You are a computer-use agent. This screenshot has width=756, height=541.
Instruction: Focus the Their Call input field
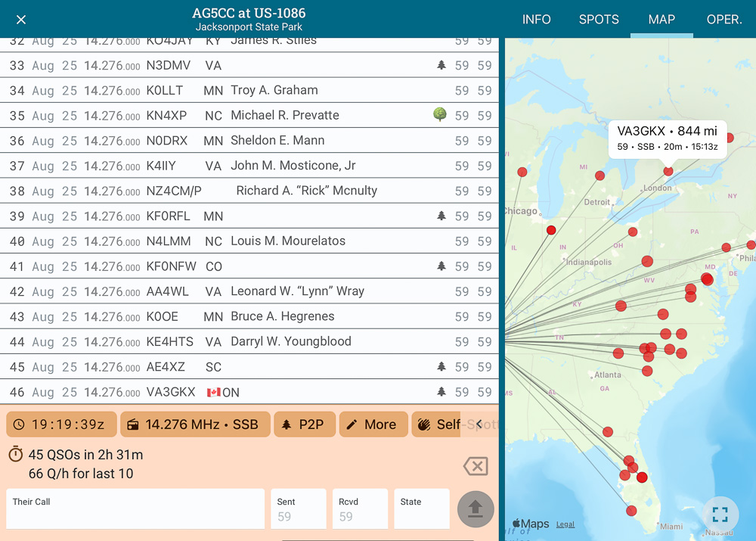coord(135,509)
